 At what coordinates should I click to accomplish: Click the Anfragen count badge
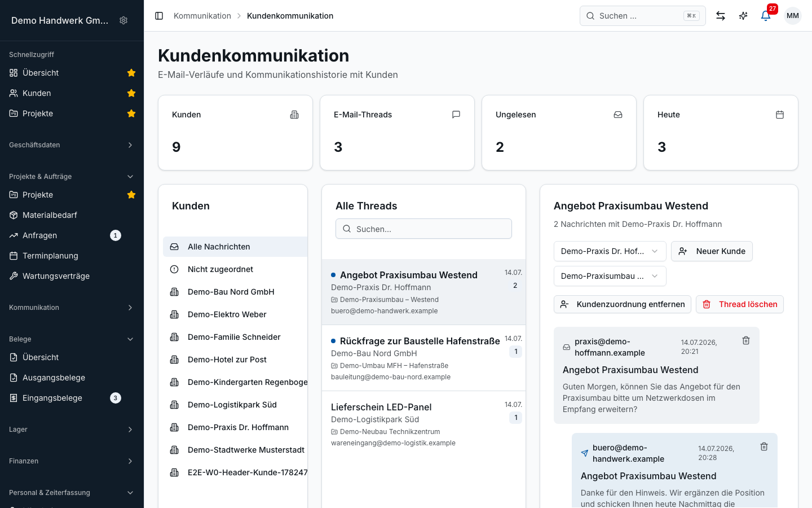coord(116,235)
